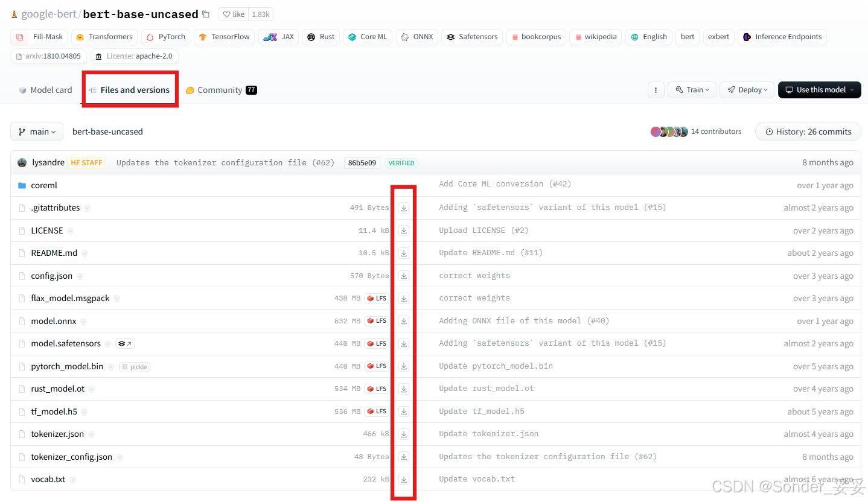Click the English language tag
Image resolution: width=868 pixels, height=502 pixels.
tap(649, 37)
